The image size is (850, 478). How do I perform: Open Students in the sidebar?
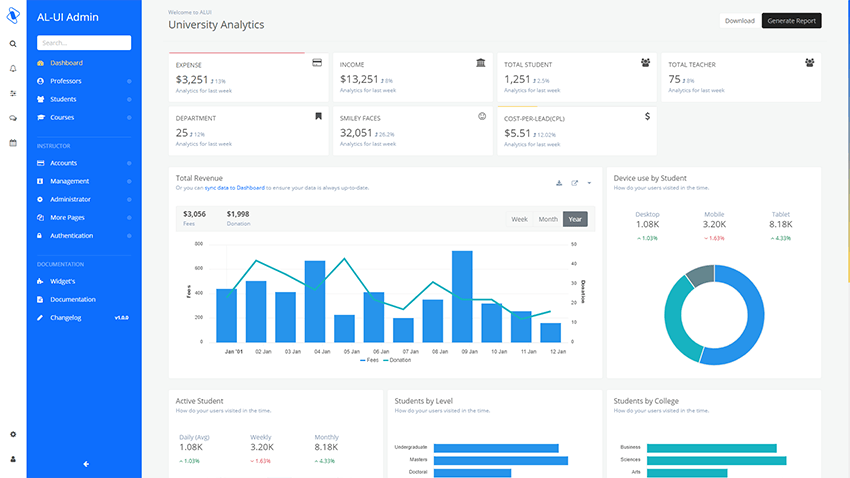click(x=64, y=99)
